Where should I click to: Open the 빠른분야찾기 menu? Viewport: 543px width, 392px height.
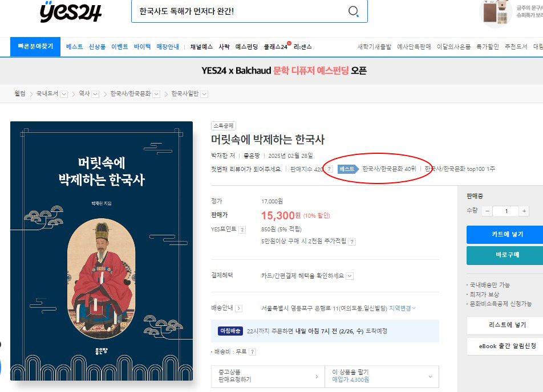35,46
